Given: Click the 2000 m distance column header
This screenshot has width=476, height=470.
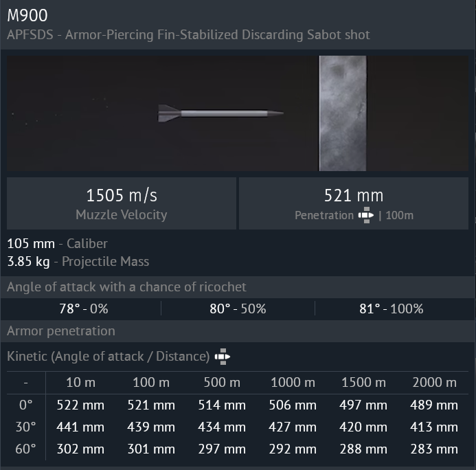Looking at the screenshot, I should pos(434,382).
